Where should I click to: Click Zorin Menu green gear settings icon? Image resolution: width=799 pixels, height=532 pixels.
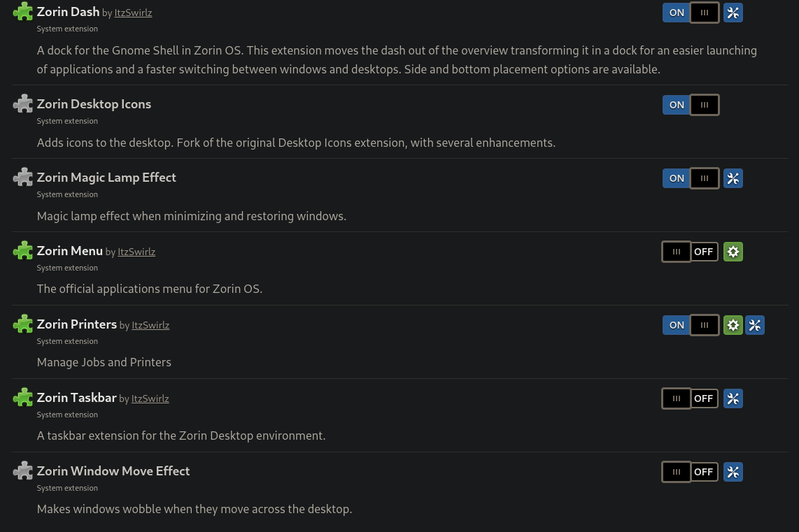point(733,252)
